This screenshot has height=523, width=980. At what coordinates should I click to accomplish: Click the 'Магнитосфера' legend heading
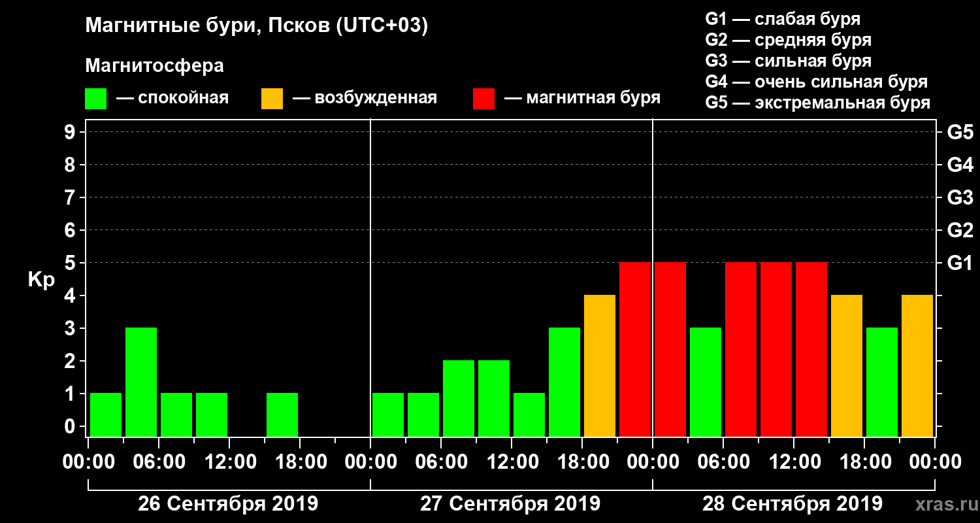point(154,66)
